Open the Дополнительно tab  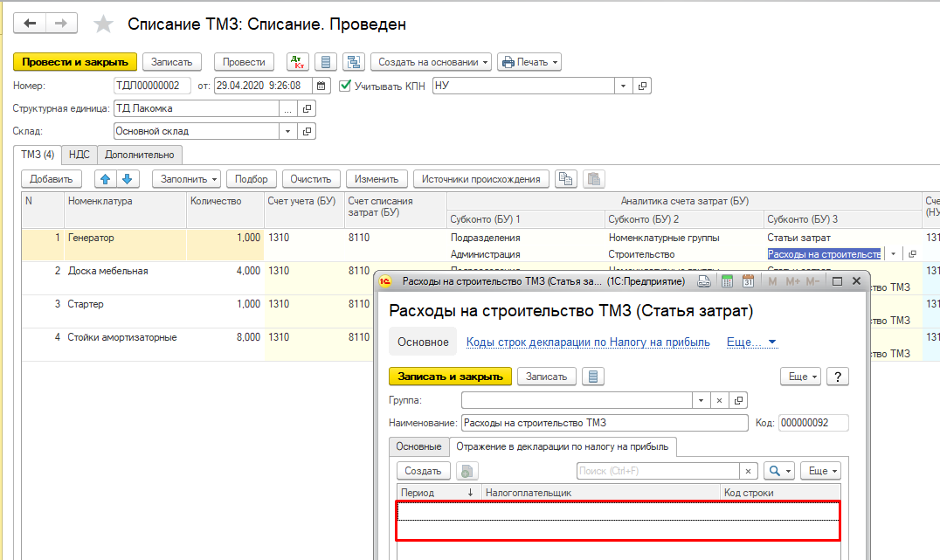tap(140, 155)
